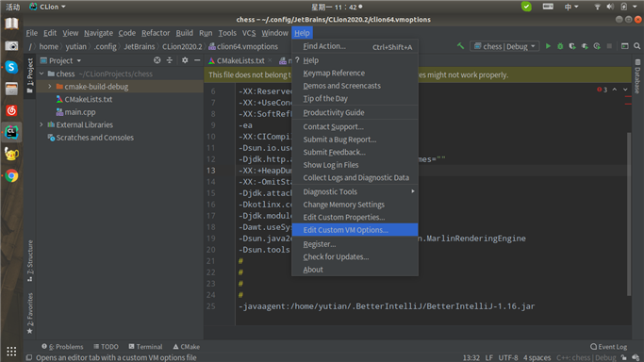Click the Stop run icon

[609, 46]
